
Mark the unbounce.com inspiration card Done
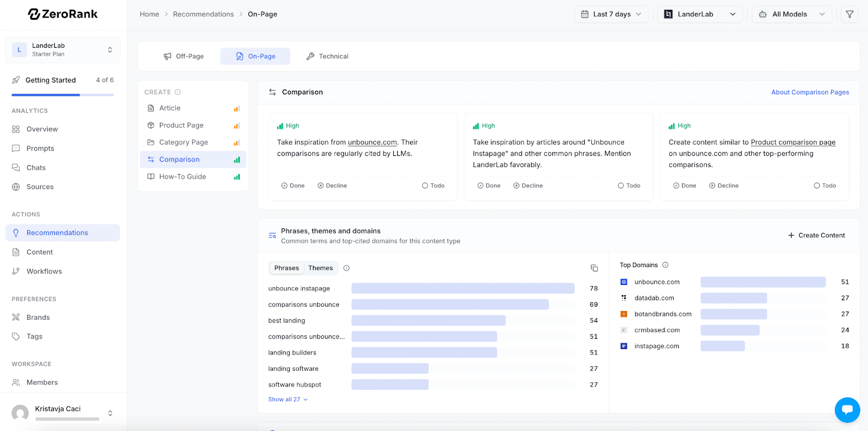(x=293, y=186)
